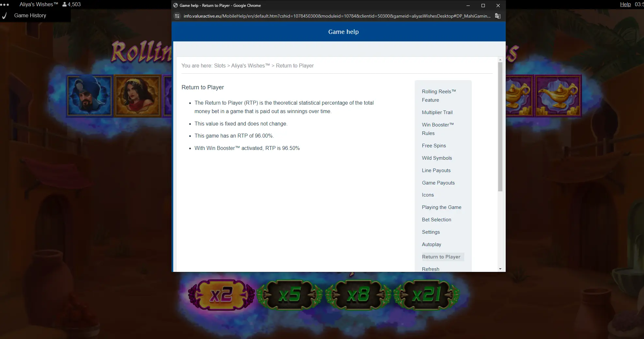Go to the Free Spins help topic
The height and width of the screenshot is (339, 644).
[x=434, y=146]
